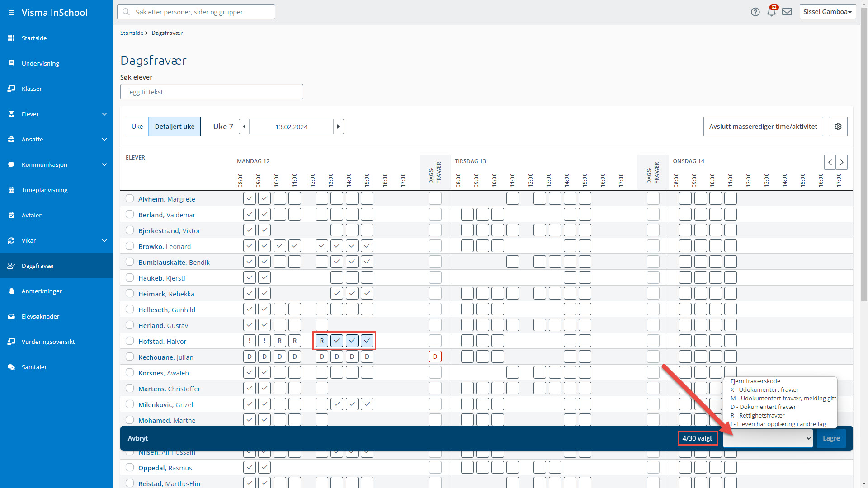Go to next date arrow
The image size is (868, 488).
[338, 127]
